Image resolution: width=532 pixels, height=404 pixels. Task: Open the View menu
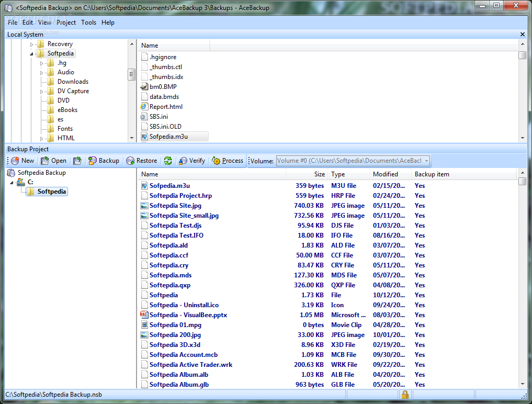click(x=44, y=23)
